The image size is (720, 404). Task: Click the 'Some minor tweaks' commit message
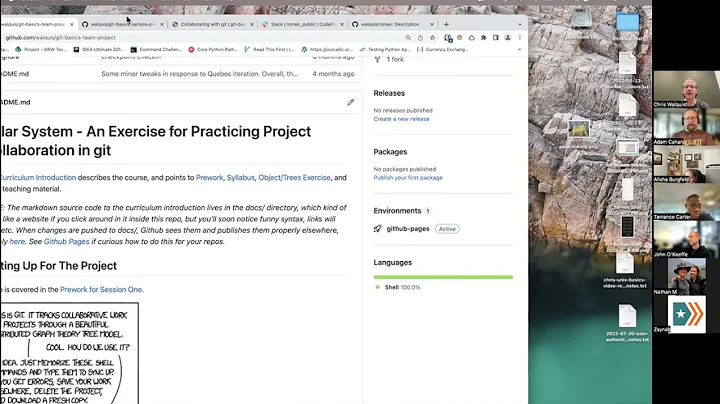coord(200,74)
